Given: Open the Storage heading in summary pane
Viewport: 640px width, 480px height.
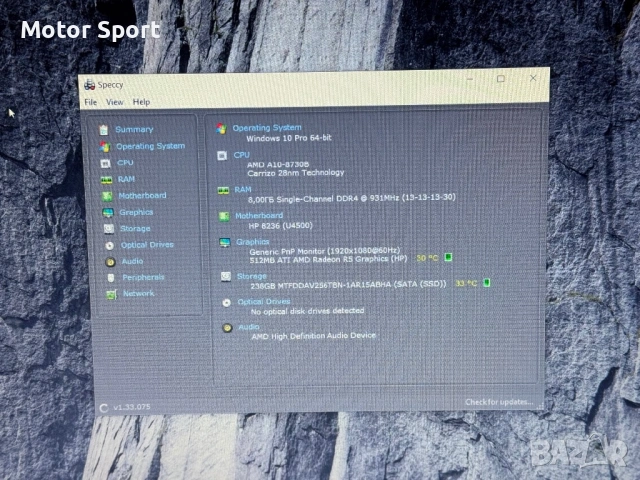Looking at the screenshot, I should pyautogui.click(x=251, y=276).
